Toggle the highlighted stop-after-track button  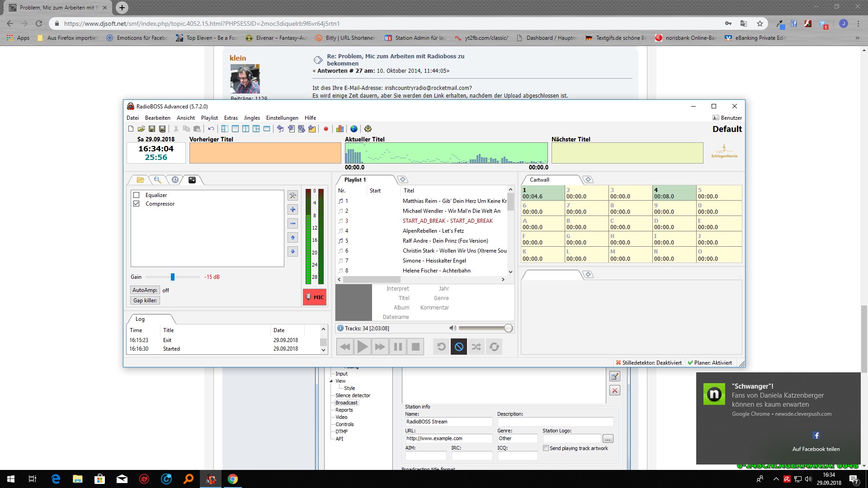point(459,347)
